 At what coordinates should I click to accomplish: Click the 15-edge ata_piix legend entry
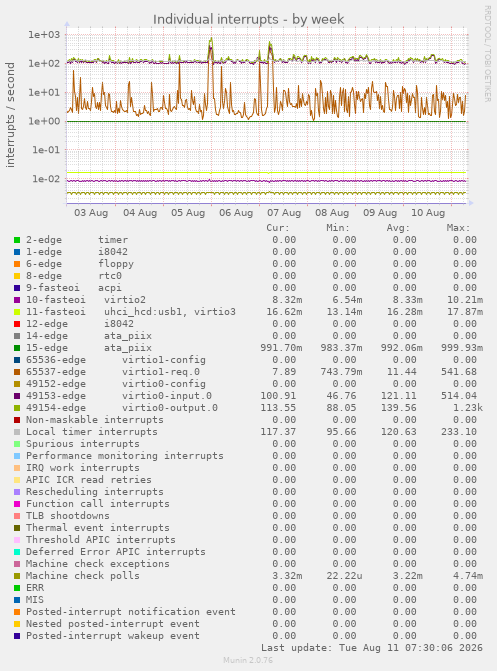[x=89, y=348]
